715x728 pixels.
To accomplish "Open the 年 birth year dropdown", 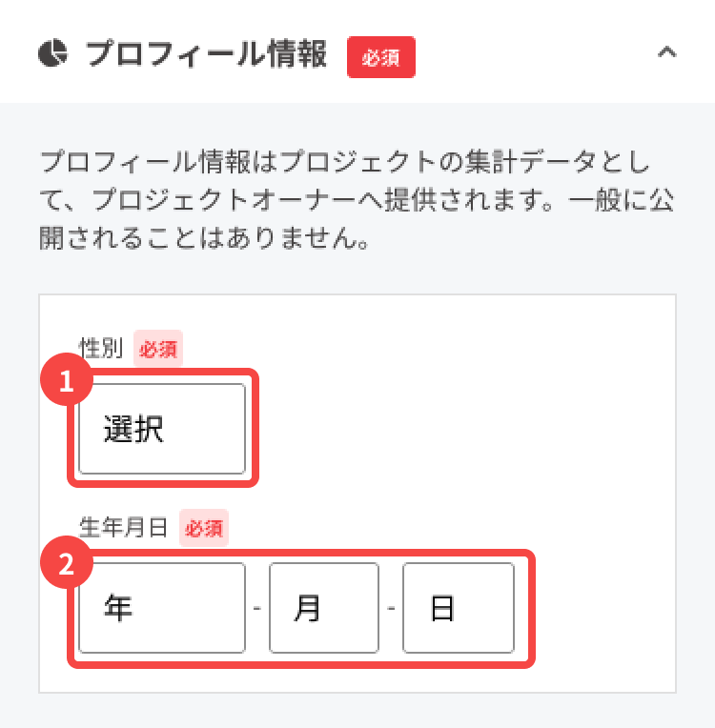I will pyautogui.click(x=162, y=608).
